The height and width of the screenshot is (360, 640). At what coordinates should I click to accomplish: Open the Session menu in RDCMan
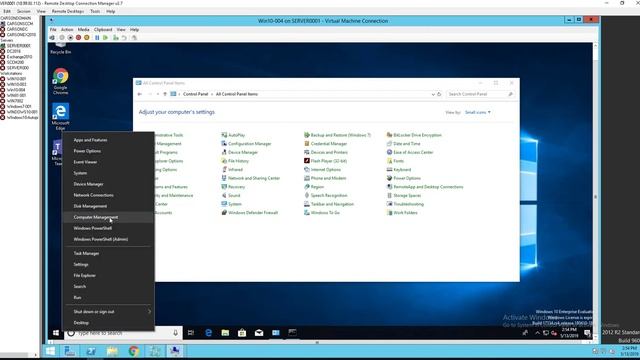click(24, 11)
